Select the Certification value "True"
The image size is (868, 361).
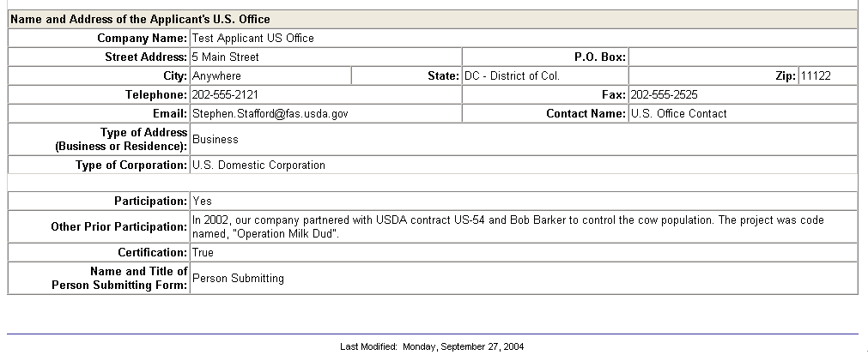click(203, 253)
